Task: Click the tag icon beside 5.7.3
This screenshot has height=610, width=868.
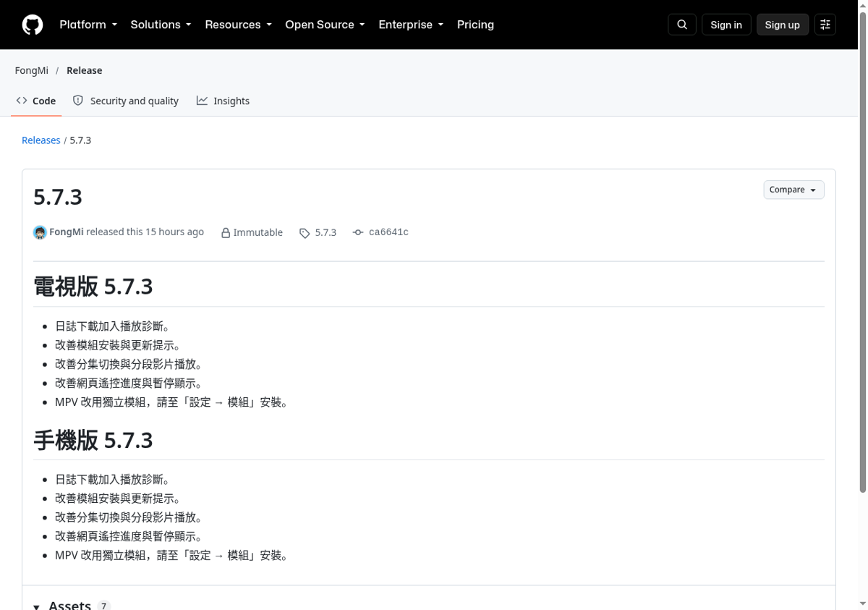Action: (x=305, y=233)
